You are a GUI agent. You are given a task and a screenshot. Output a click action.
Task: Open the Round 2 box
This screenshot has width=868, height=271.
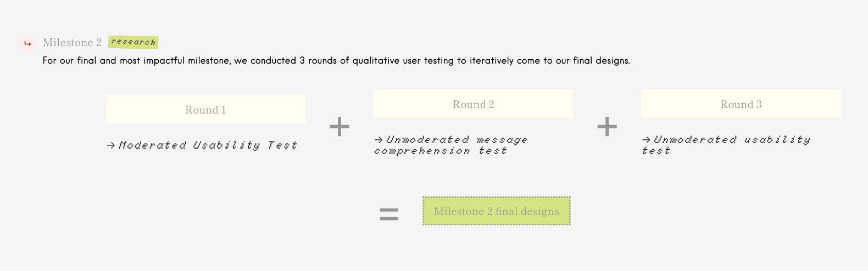point(473,104)
